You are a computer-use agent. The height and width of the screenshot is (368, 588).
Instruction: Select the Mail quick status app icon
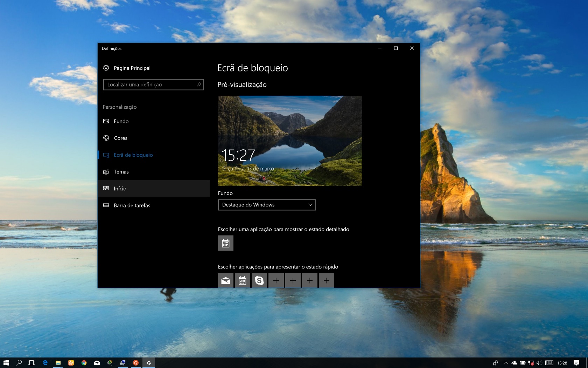click(226, 281)
